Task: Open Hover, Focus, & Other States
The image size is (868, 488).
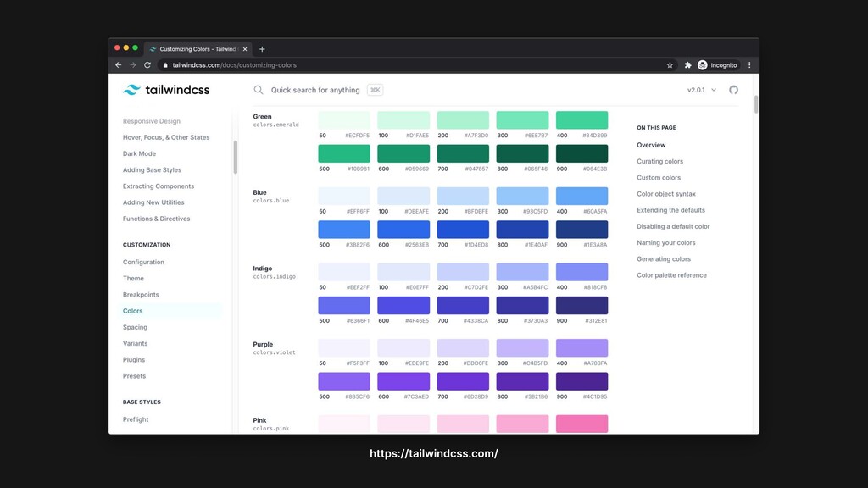Action: [166, 137]
